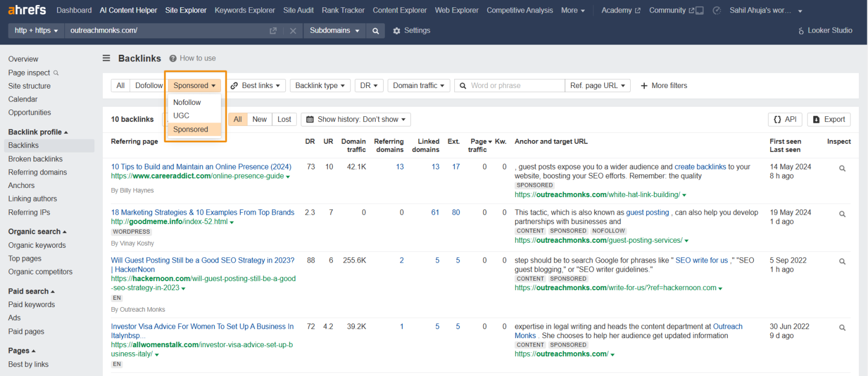Inspect the allwomenstalk backlink row
868x376 pixels.
842,327
